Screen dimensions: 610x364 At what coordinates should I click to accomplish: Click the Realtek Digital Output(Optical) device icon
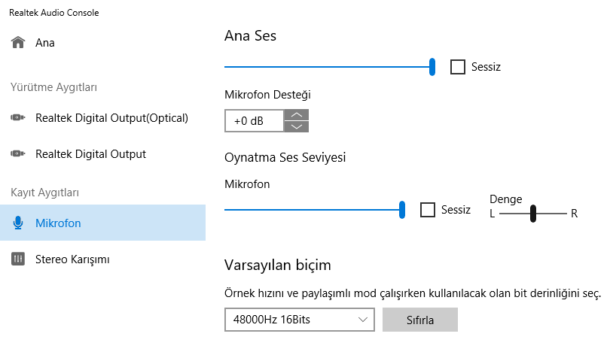(18, 118)
